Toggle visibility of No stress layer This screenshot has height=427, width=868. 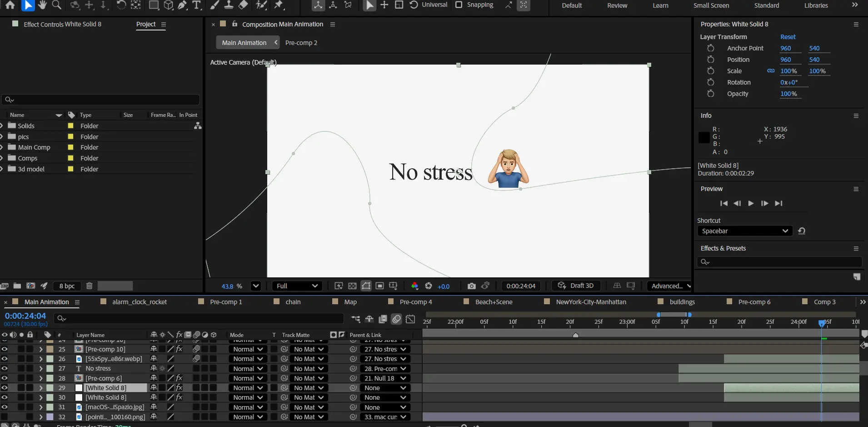tap(5, 368)
